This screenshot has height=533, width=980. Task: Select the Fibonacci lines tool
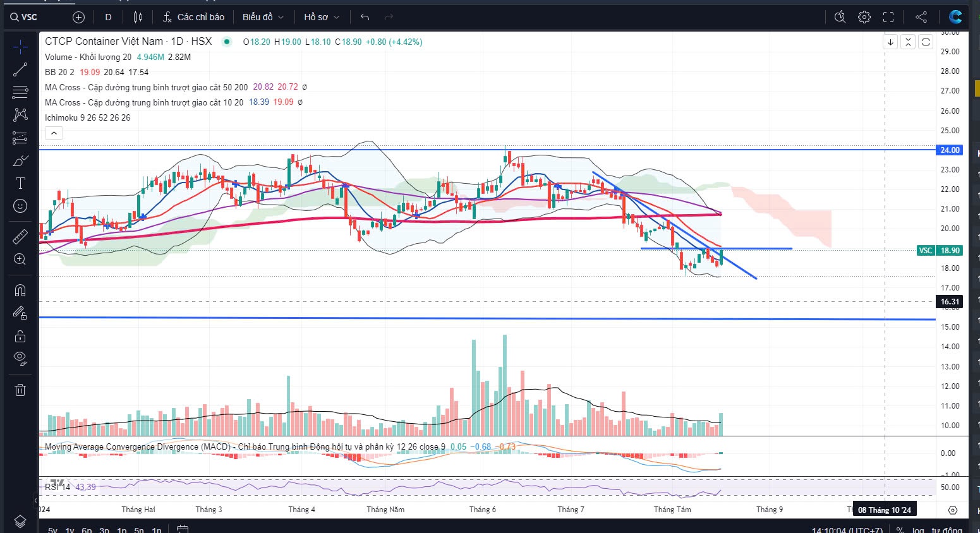point(20,92)
